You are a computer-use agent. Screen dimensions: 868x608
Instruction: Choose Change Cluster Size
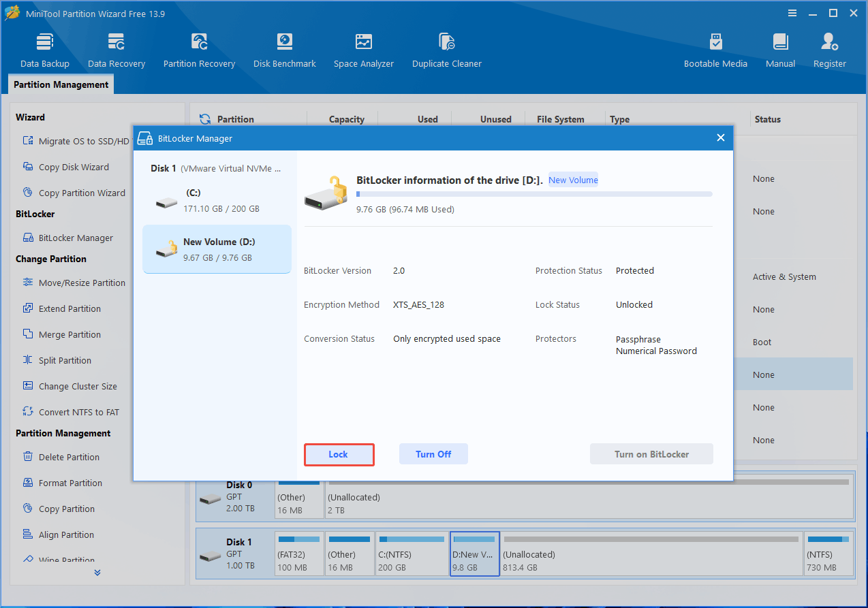tap(69, 386)
